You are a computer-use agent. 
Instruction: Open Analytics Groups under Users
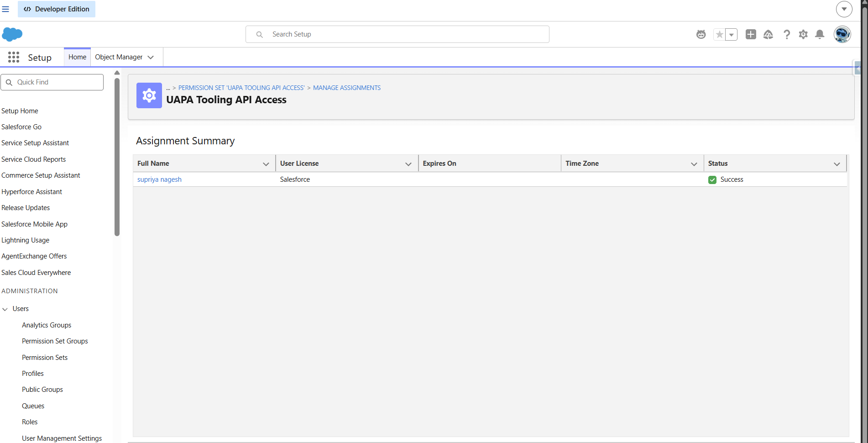point(47,325)
